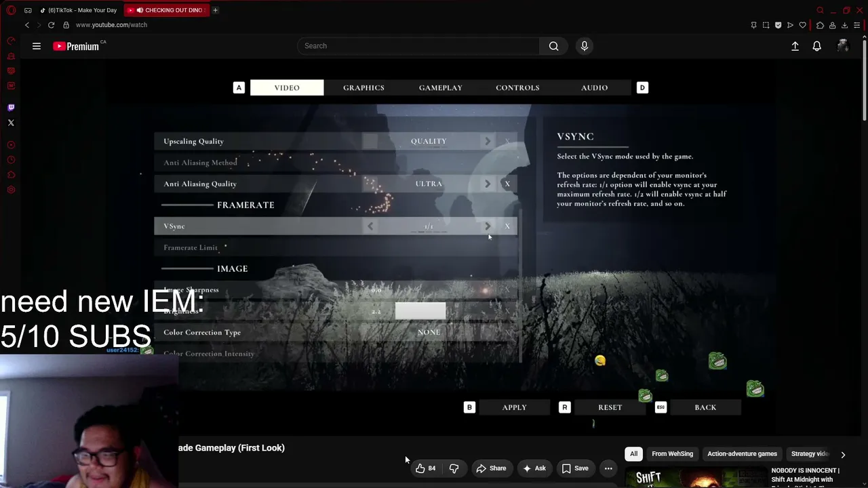The height and width of the screenshot is (488, 868).
Task: Switch to the GAMEPLAY settings tab
Action: pyautogui.click(x=441, y=87)
